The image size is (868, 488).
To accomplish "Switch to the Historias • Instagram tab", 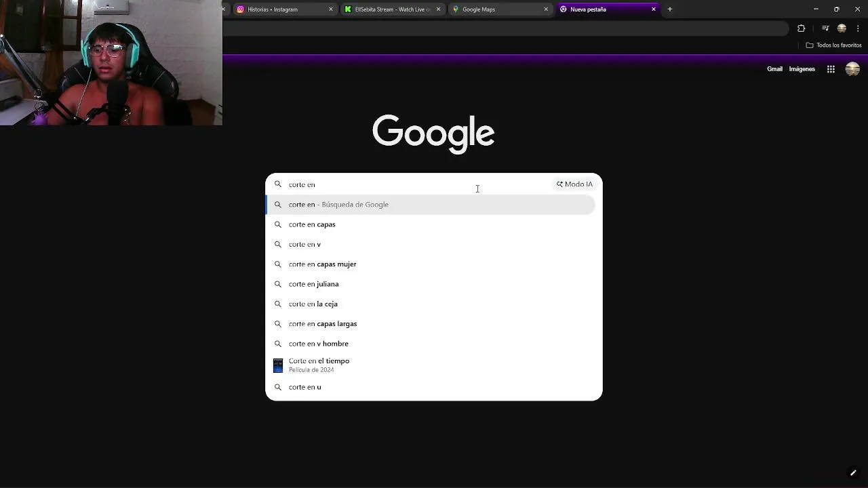I will tap(284, 9).
